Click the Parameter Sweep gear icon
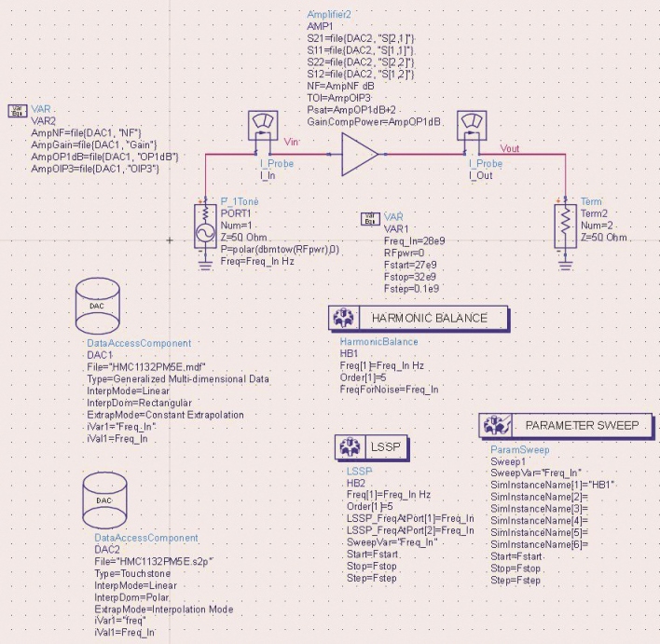 [x=494, y=426]
